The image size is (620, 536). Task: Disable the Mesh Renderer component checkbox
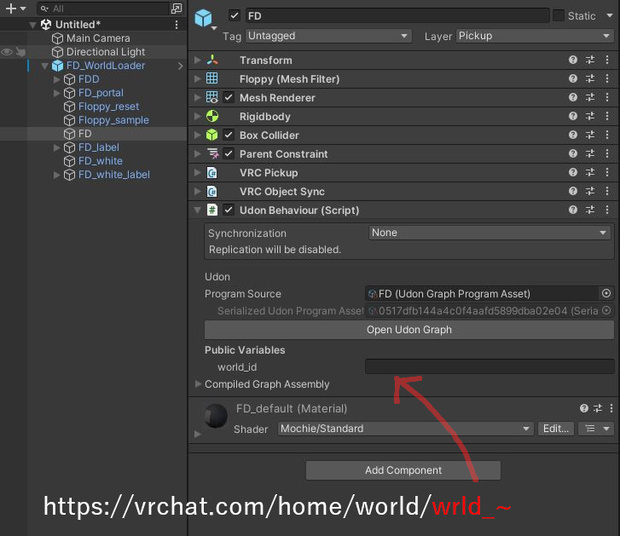pyautogui.click(x=229, y=97)
